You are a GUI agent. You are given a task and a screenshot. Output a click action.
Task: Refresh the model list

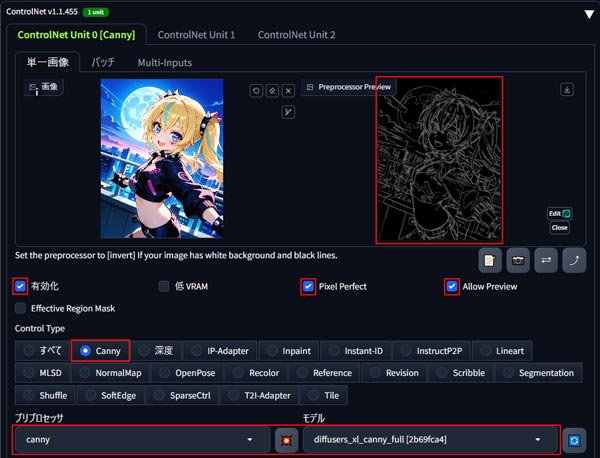click(574, 440)
